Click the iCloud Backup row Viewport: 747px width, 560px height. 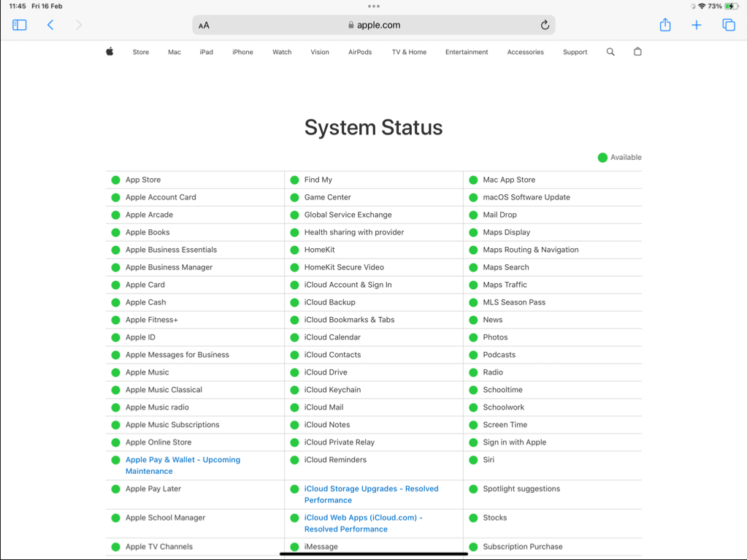[374, 302]
